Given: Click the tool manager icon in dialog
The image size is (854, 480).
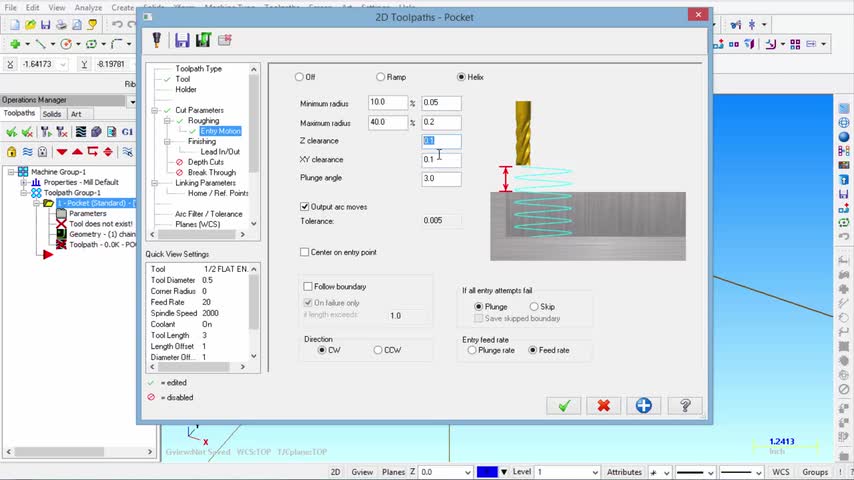Looking at the screenshot, I should pyautogui.click(x=157, y=40).
